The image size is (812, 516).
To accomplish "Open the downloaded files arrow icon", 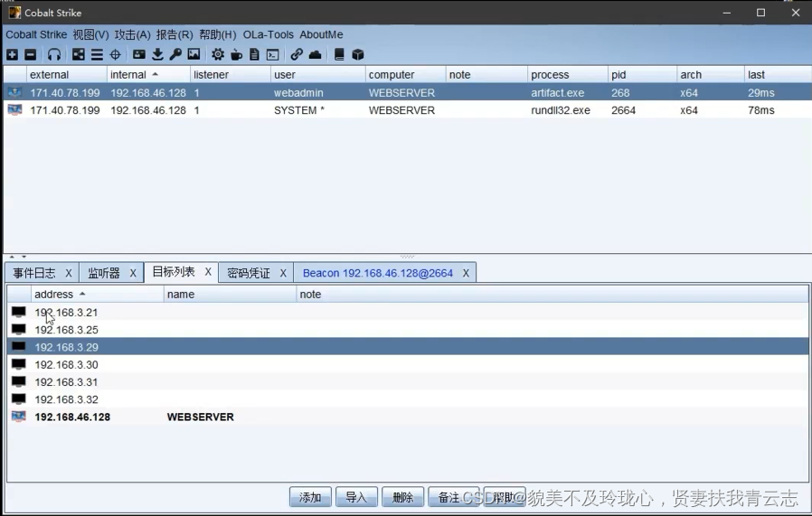I will (x=157, y=54).
